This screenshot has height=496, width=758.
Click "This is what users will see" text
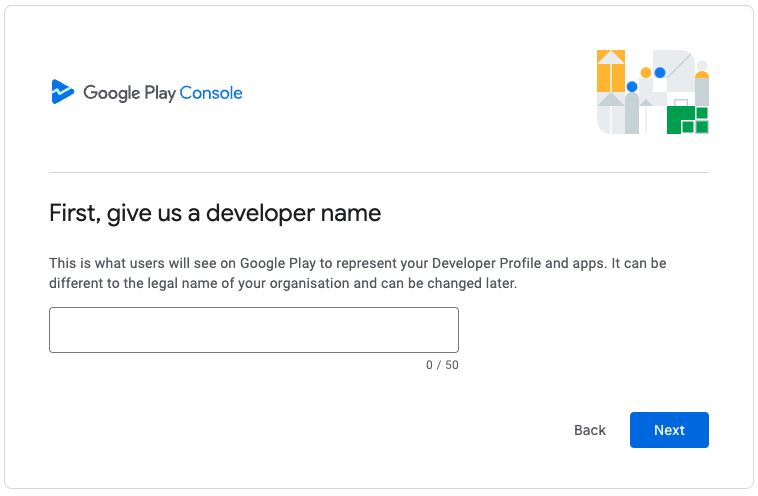(119, 263)
